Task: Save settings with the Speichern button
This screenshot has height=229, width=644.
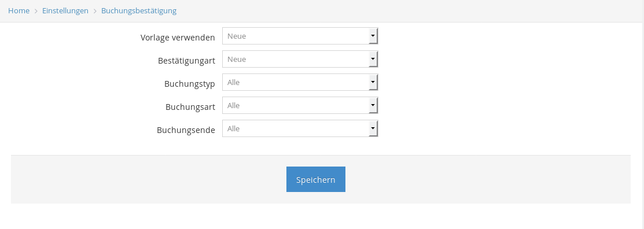Action: pos(316,179)
